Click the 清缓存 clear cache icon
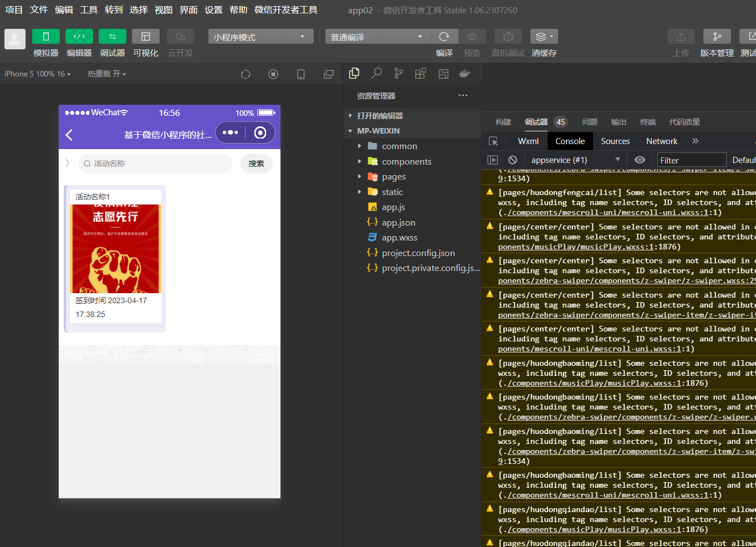This screenshot has width=756, height=547. (x=544, y=37)
